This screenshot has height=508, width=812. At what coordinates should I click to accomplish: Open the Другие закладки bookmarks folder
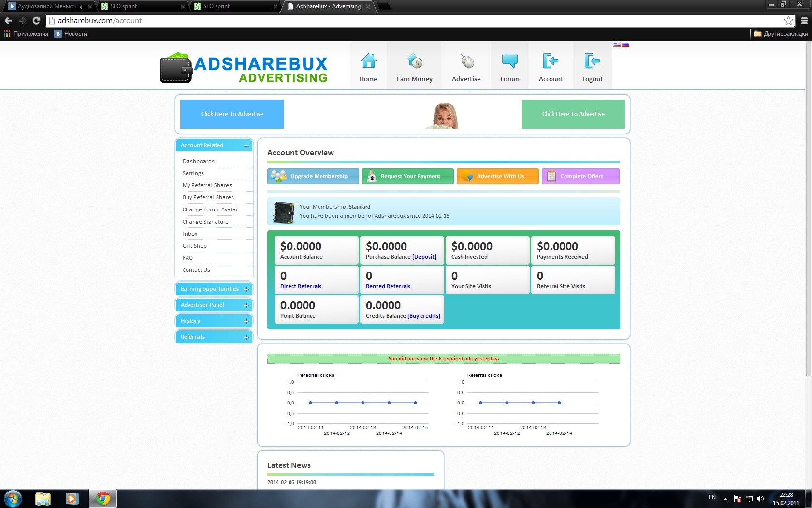click(x=781, y=34)
